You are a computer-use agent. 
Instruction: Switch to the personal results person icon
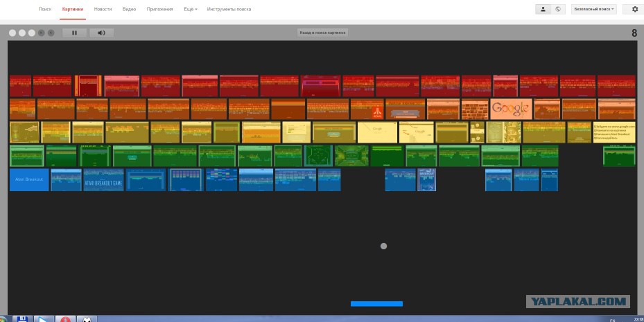click(543, 9)
